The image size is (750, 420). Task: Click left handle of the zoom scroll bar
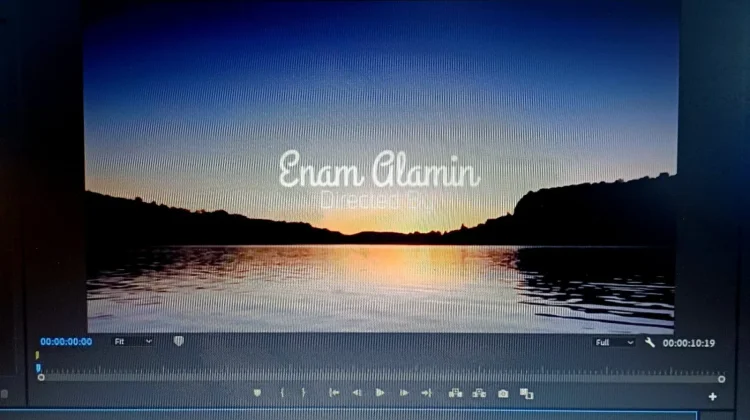pos(41,377)
